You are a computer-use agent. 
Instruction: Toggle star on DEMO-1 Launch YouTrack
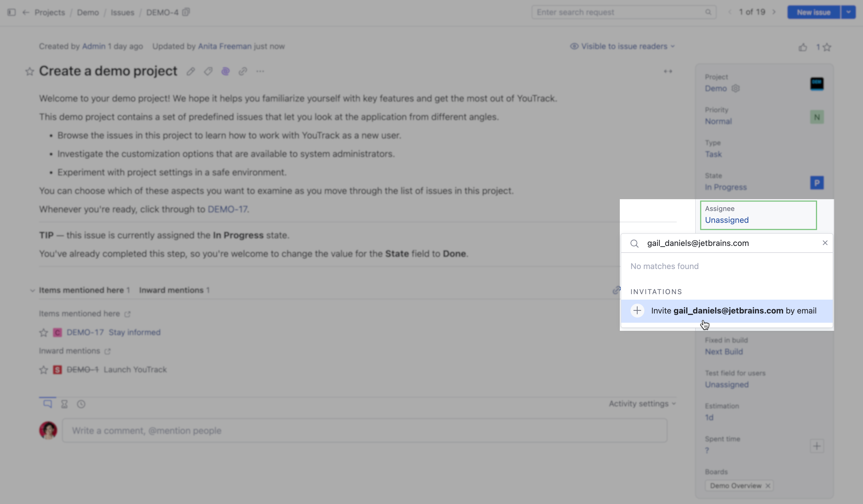(x=44, y=370)
